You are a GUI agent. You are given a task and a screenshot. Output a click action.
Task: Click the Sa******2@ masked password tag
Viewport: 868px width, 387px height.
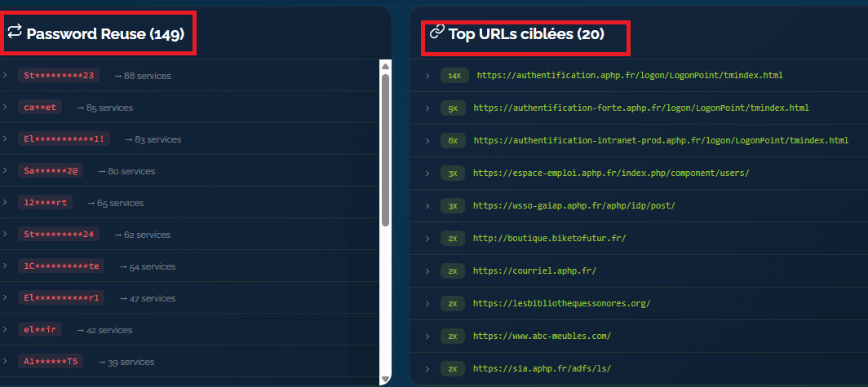click(51, 171)
